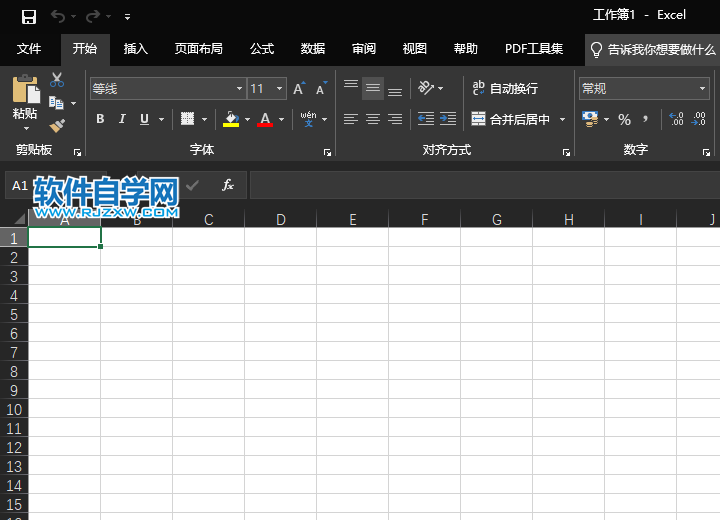Switch to the 数据 (Data) tab
The height and width of the screenshot is (520, 720).
click(313, 49)
